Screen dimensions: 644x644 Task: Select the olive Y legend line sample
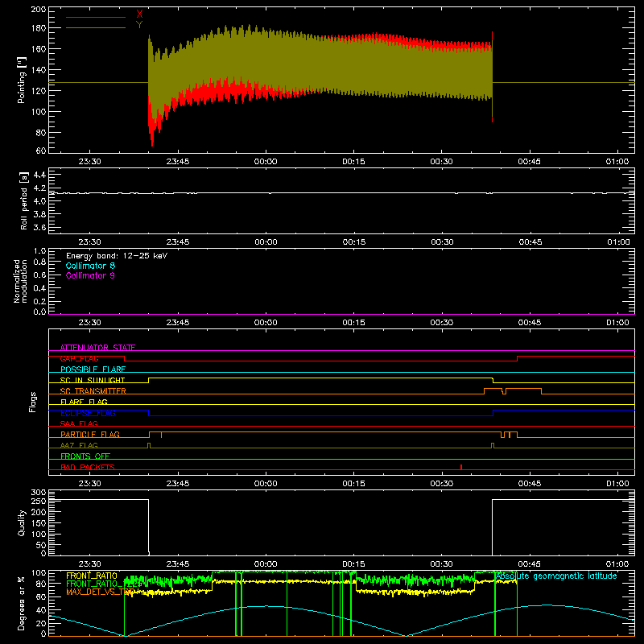[x=96, y=28]
